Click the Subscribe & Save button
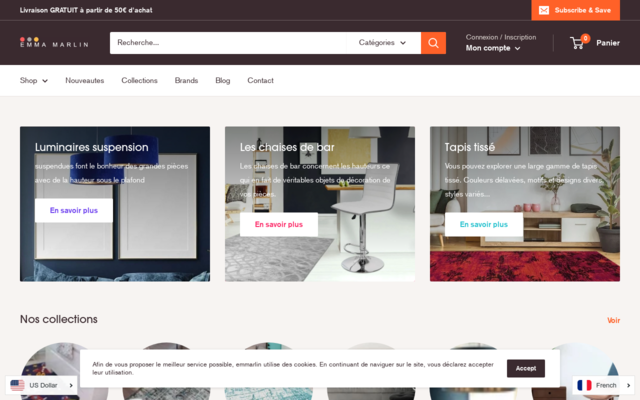Screen dimensions: 640x400 pos(576,10)
